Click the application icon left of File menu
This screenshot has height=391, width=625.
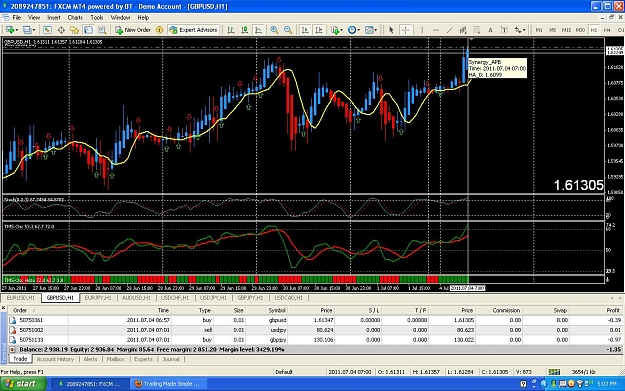5,18
